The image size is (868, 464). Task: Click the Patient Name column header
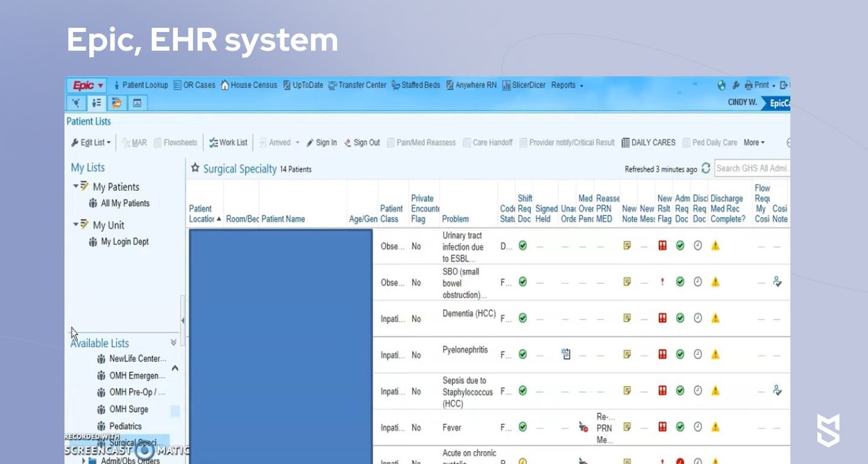(283, 219)
